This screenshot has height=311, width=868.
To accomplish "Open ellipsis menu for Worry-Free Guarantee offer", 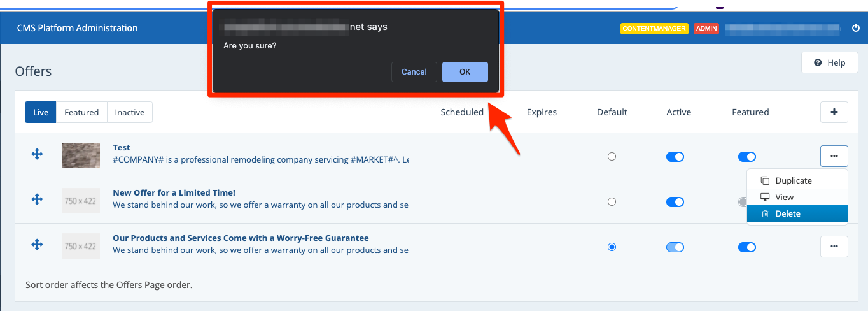I will click(834, 246).
